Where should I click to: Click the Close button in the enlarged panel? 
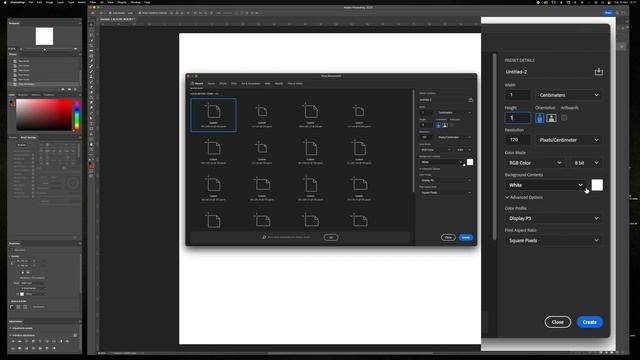tap(558, 322)
